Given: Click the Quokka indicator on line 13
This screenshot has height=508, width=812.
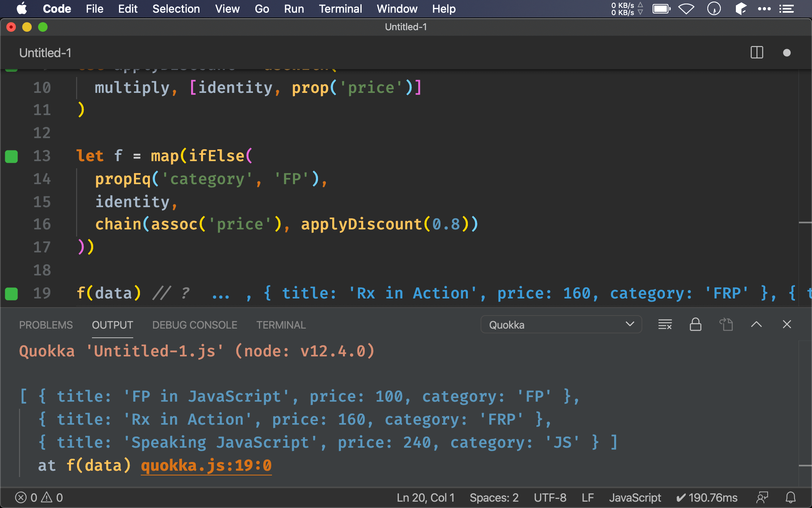Looking at the screenshot, I should 11,156.
